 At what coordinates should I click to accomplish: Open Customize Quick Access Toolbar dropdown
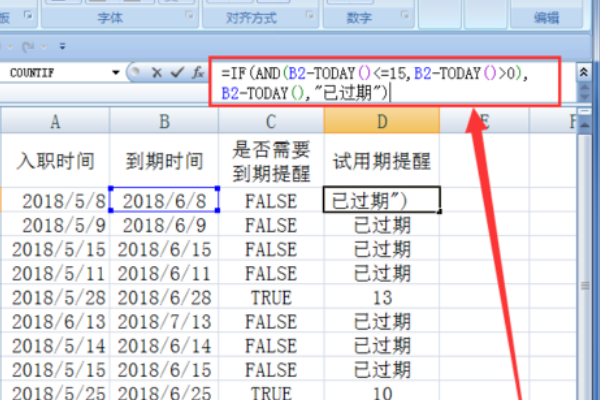tap(62, 47)
